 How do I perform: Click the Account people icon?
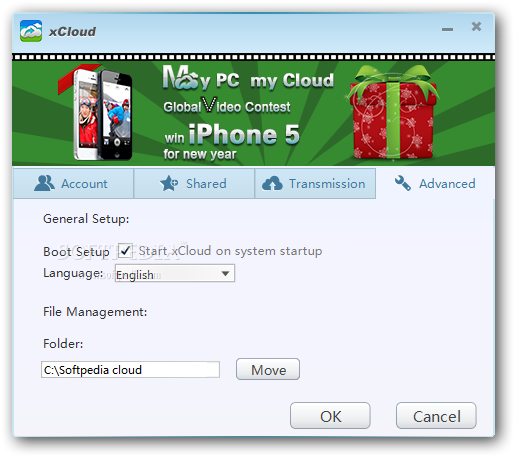(x=44, y=183)
